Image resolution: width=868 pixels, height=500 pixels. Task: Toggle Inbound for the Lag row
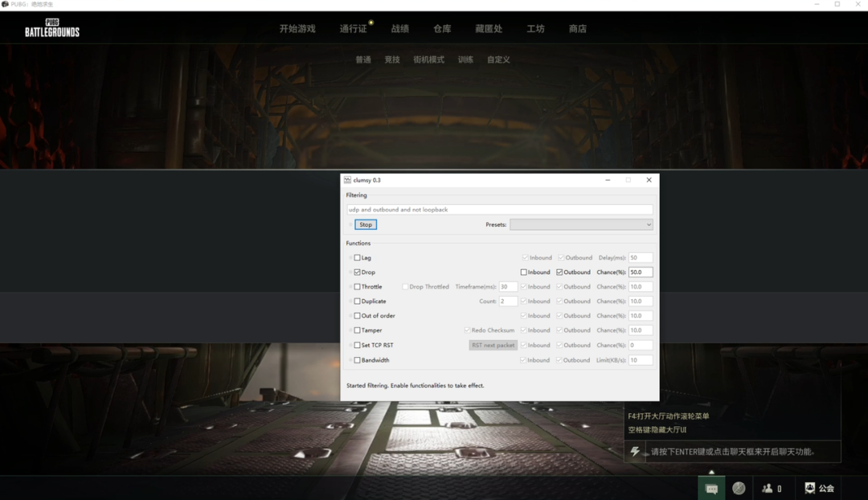(525, 257)
